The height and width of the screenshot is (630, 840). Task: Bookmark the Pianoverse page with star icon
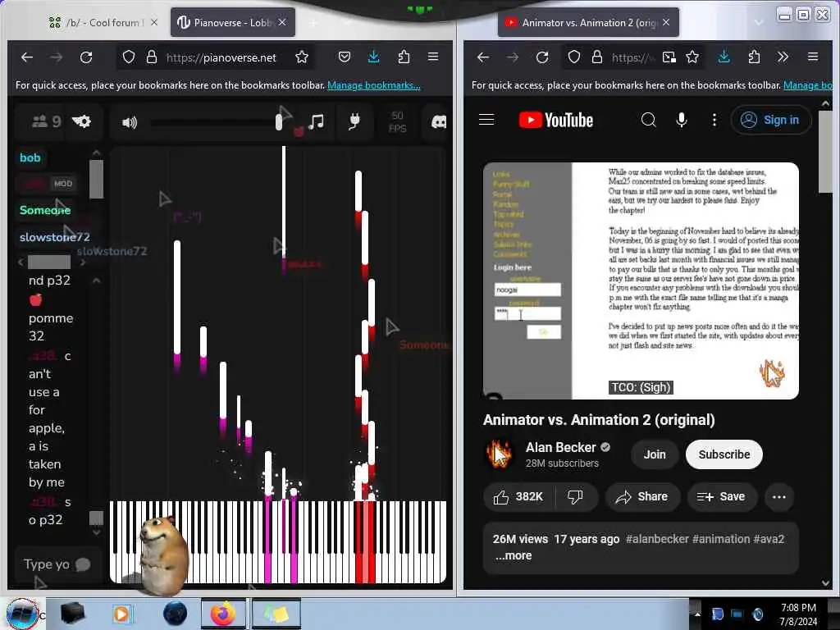[x=302, y=57]
